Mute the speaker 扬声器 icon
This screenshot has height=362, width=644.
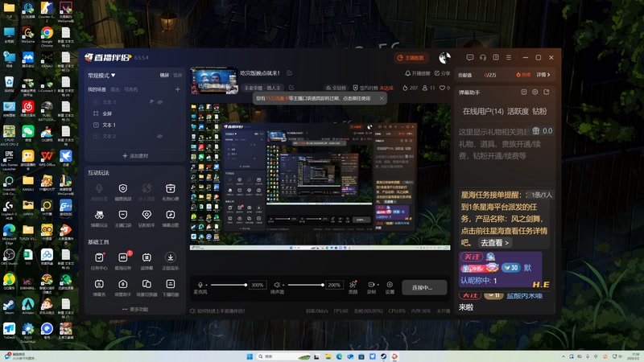(x=277, y=285)
